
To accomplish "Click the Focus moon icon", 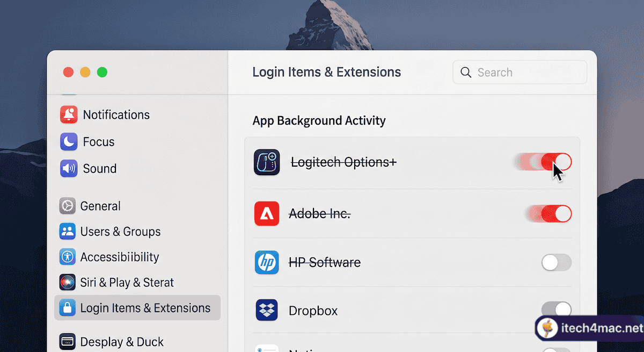I will tap(69, 142).
